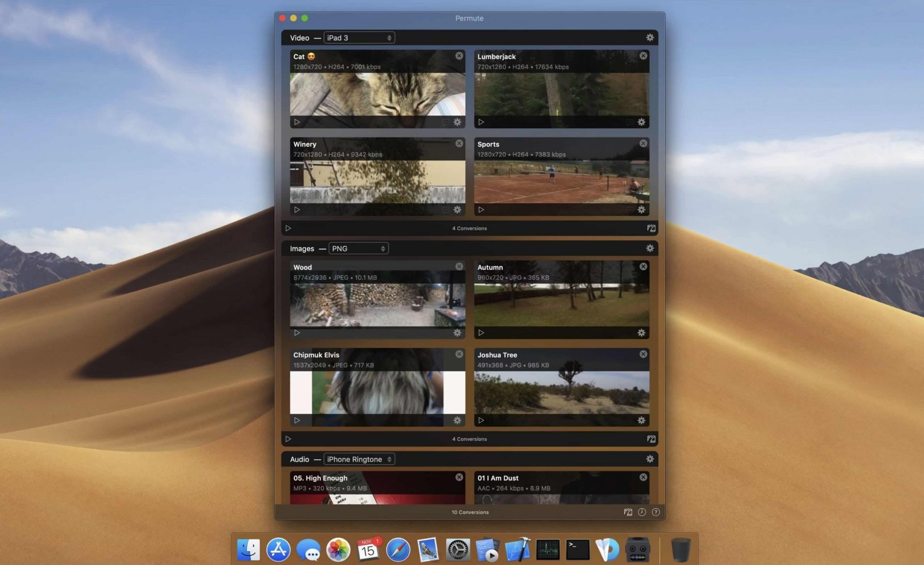Click the Wood image thumbnail
The width and height of the screenshot is (924, 565).
pyautogui.click(x=378, y=302)
